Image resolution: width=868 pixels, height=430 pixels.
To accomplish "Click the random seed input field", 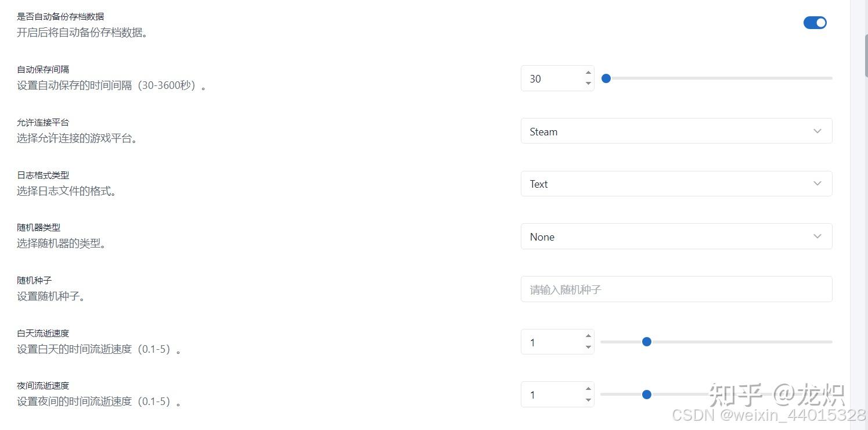I will pos(676,289).
